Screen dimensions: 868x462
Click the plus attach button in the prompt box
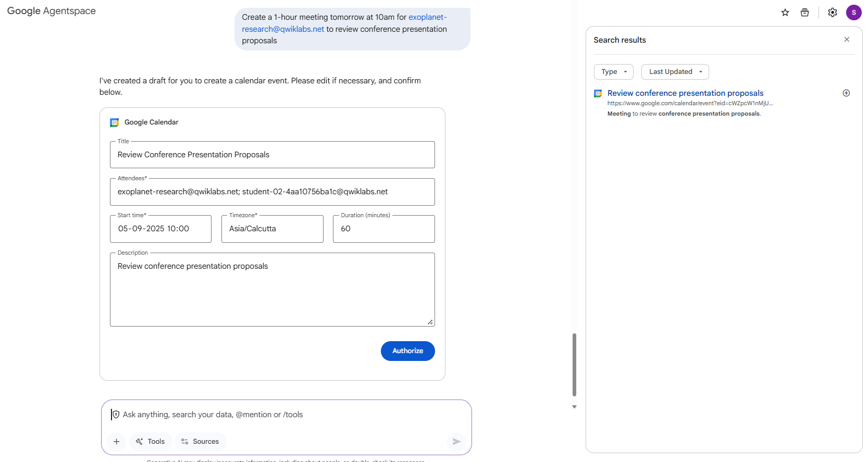pos(117,442)
